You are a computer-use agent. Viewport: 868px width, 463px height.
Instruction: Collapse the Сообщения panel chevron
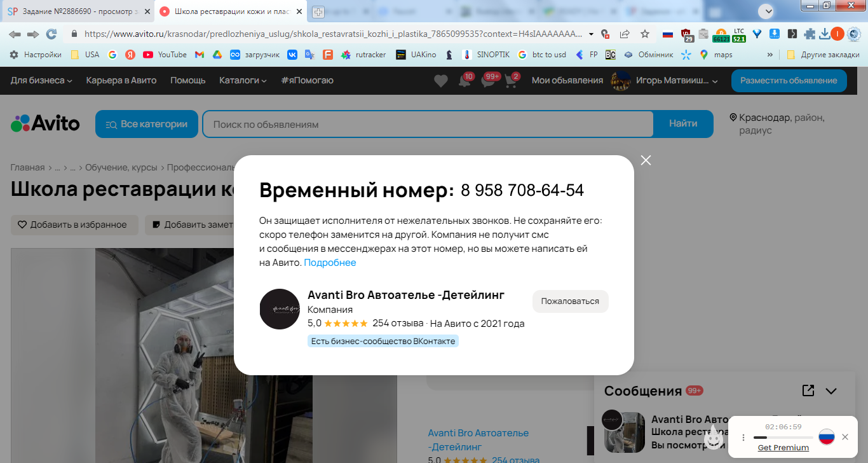(831, 391)
